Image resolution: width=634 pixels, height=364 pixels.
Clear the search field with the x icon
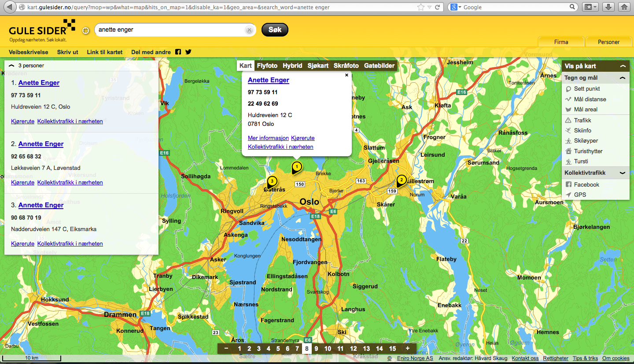(249, 30)
